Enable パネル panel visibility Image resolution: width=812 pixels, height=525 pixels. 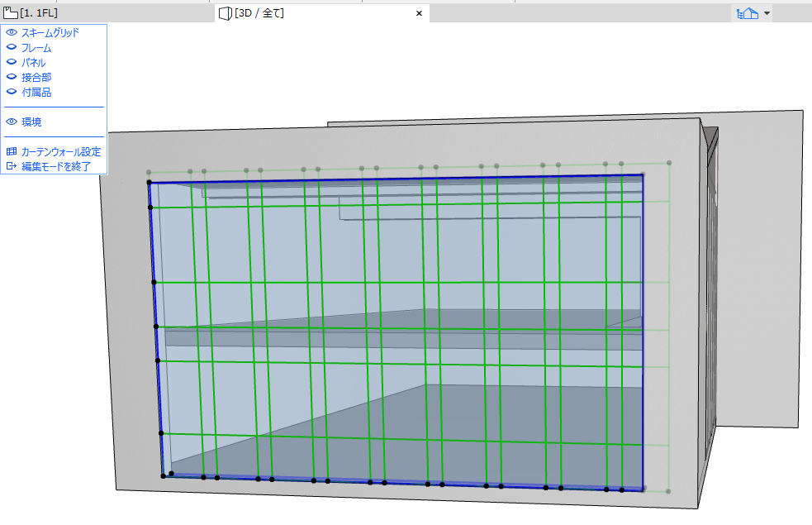pyautogui.click(x=12, y=62)
